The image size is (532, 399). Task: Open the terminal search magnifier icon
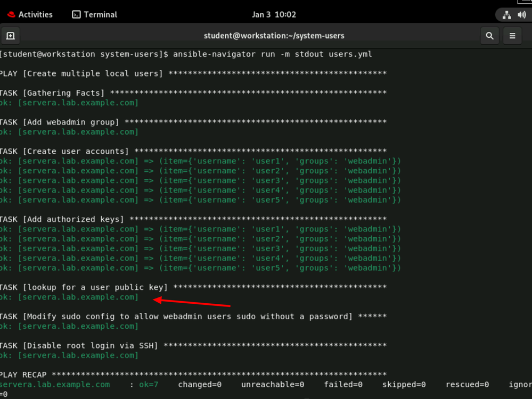(489, 36)
